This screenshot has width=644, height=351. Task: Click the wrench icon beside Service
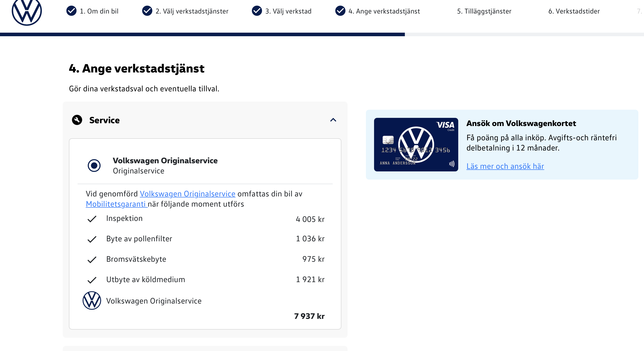77,120
